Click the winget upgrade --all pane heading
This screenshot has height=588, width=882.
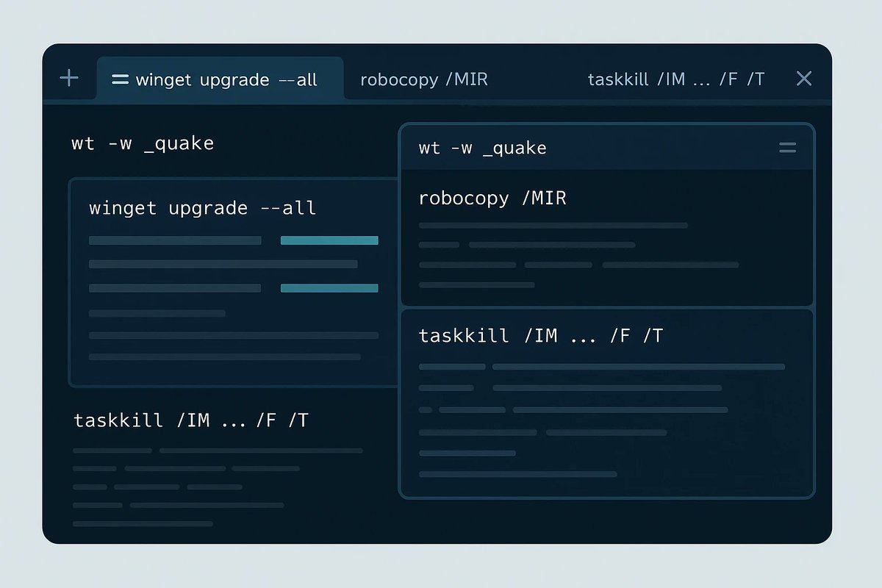(x=203, y=208)
